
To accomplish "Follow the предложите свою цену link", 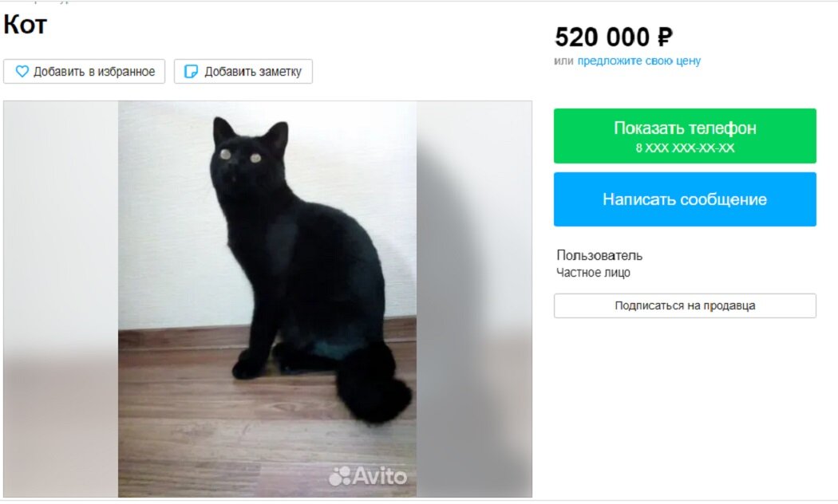I will [638, 61].
